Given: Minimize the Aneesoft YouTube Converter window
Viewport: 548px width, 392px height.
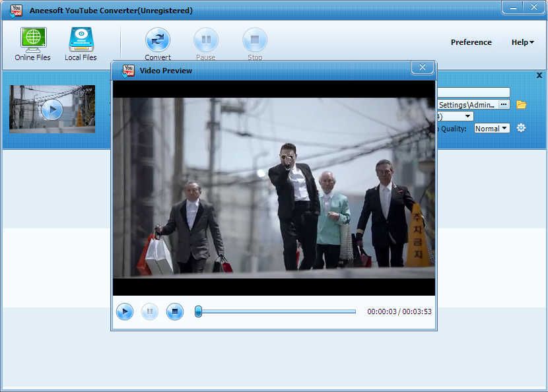Looking at the screenshot, I should point(513,7).
